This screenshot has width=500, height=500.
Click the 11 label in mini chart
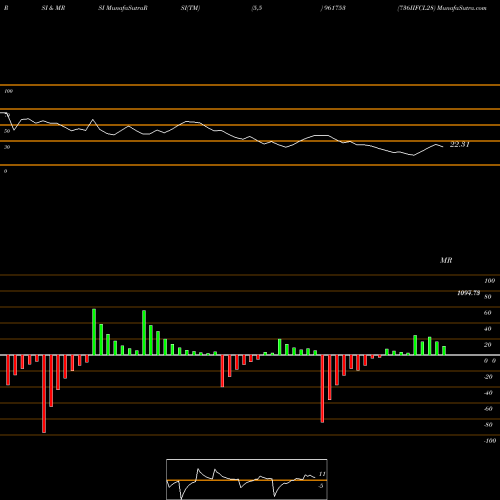[x=322, y=474]
